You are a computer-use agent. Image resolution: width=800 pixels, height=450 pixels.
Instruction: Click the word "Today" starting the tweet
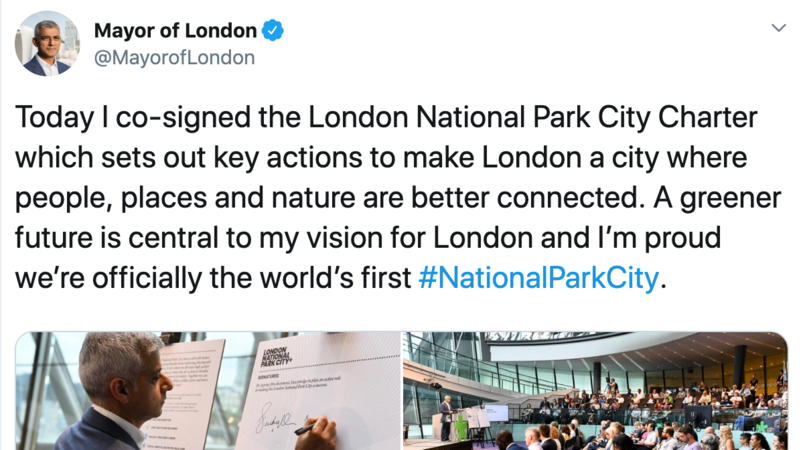(57, 118)
